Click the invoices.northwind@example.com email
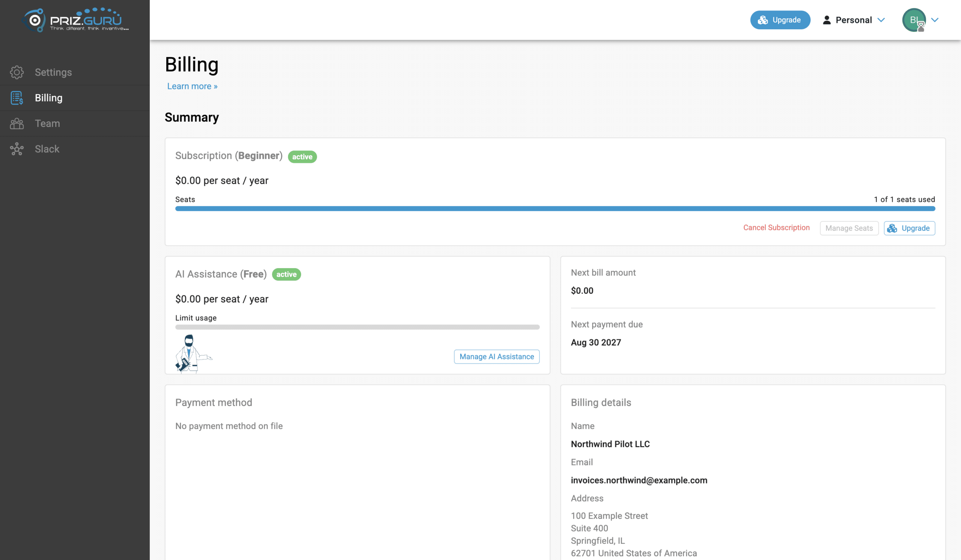The image size is (961, 560). point(639,480)
